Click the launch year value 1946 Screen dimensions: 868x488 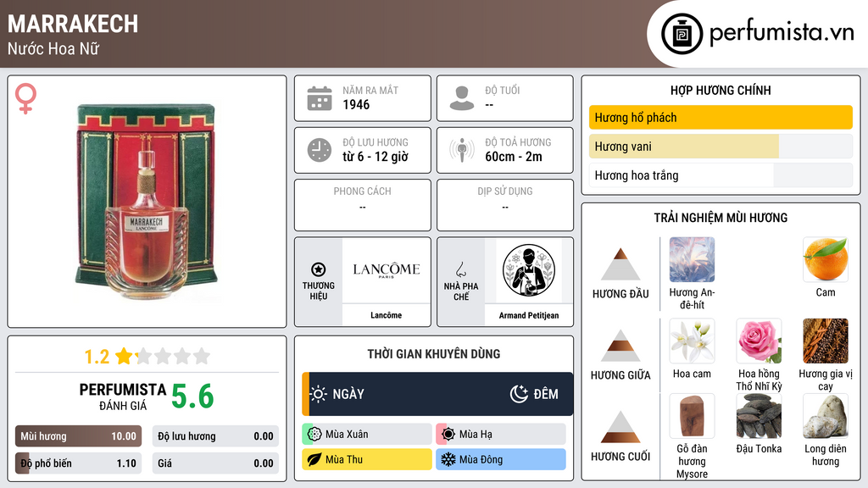tap(356, 104)
